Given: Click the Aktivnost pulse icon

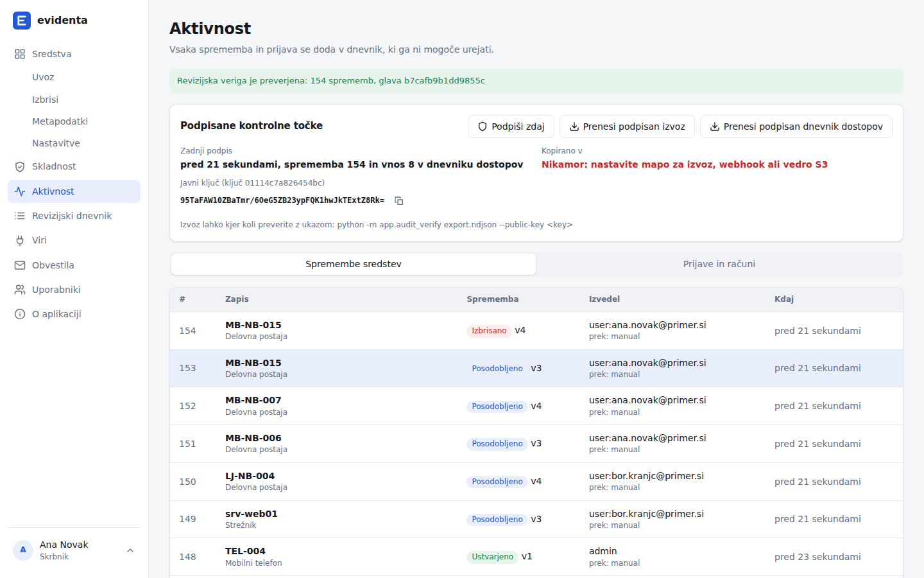Looking at the screenshot, I should (20, 191).
